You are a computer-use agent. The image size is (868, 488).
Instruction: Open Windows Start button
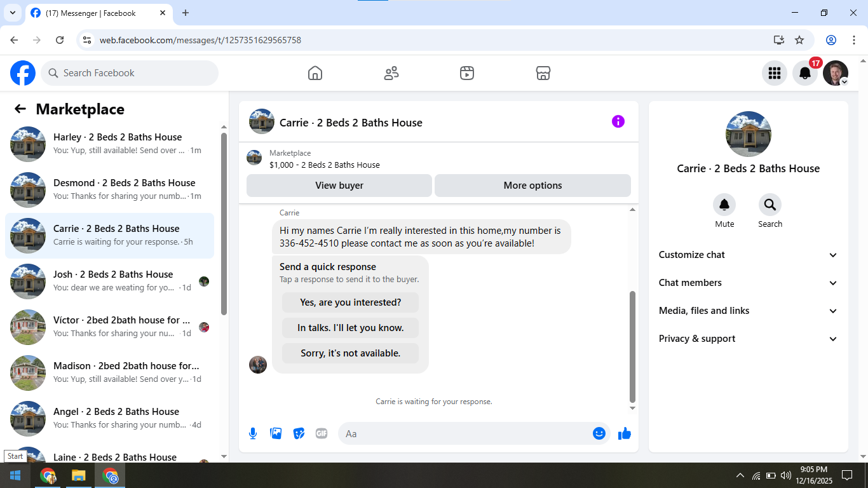point(15,475)
